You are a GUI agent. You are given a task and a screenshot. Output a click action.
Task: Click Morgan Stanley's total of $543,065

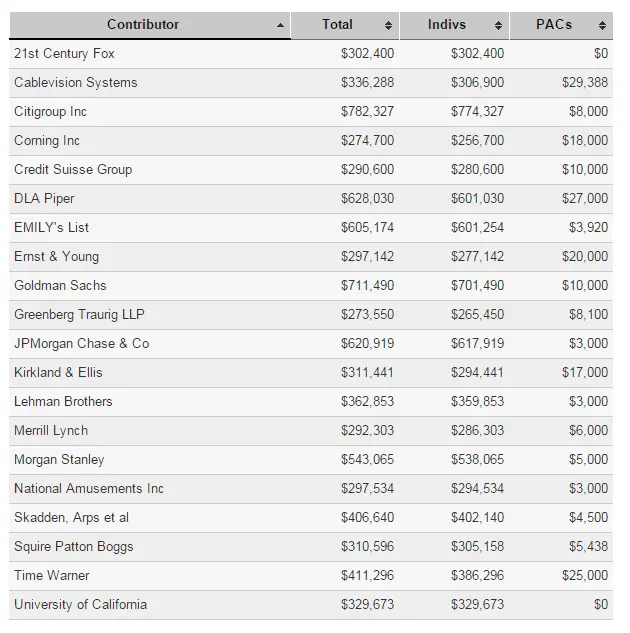[367, 459]
